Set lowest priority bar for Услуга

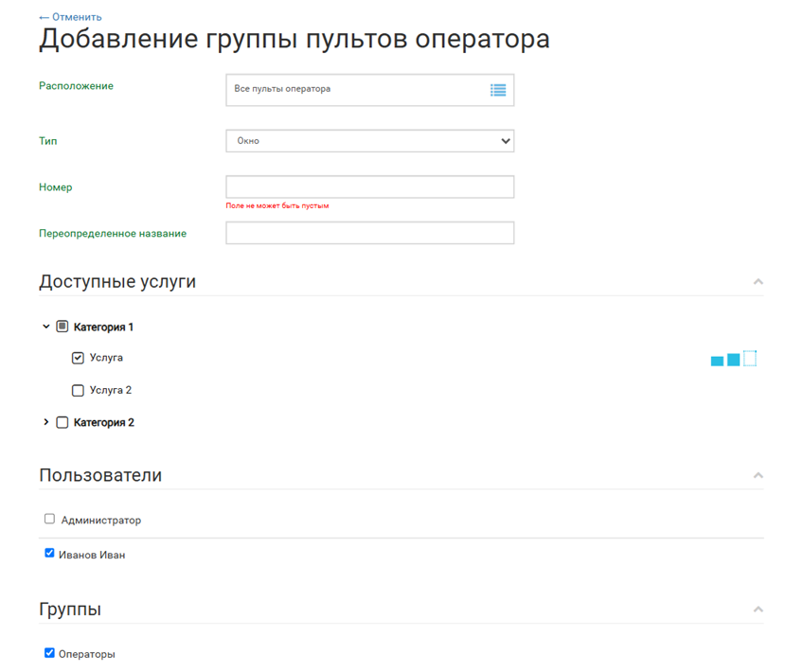click(717, 361)
